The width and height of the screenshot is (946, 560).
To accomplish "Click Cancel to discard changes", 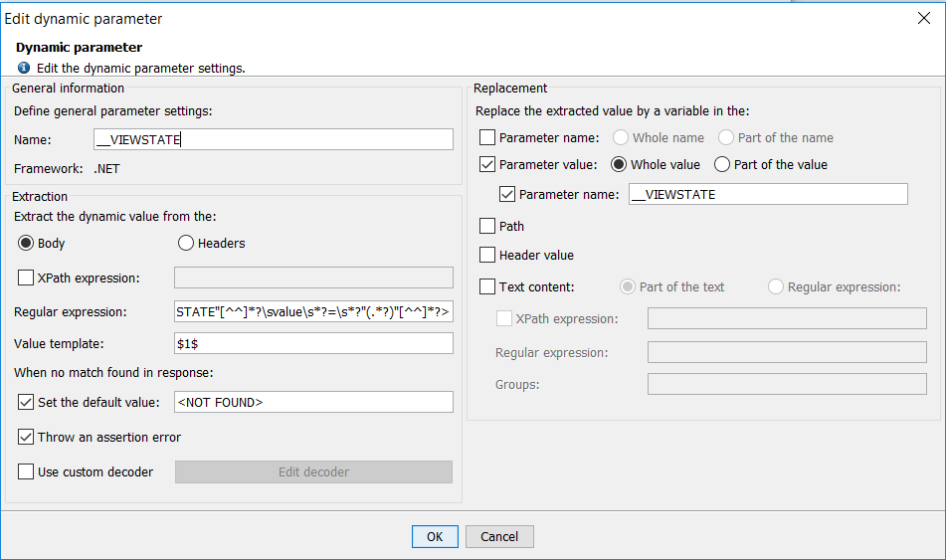I will (499, 536).
